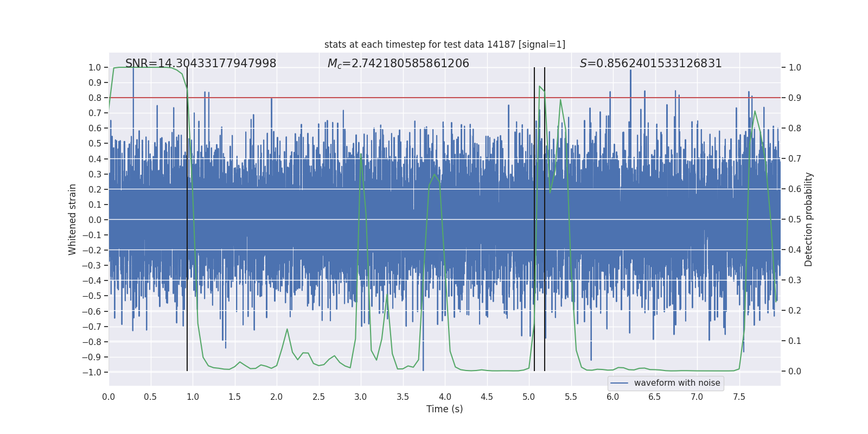The width and height of the screenshot is (868, 434).
Task: Click the −0.7 tick on the Whitened strain axis
Action: coord(92,327)
